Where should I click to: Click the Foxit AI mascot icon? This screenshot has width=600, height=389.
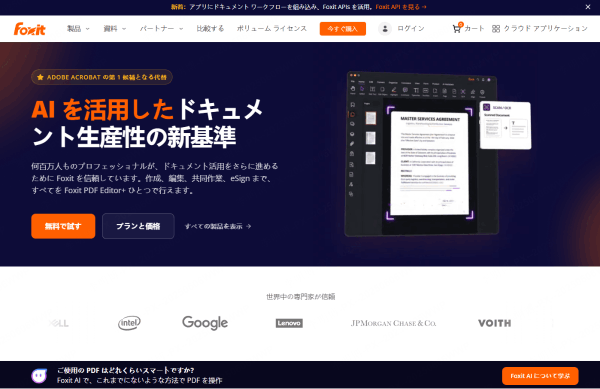pos(39,376)
